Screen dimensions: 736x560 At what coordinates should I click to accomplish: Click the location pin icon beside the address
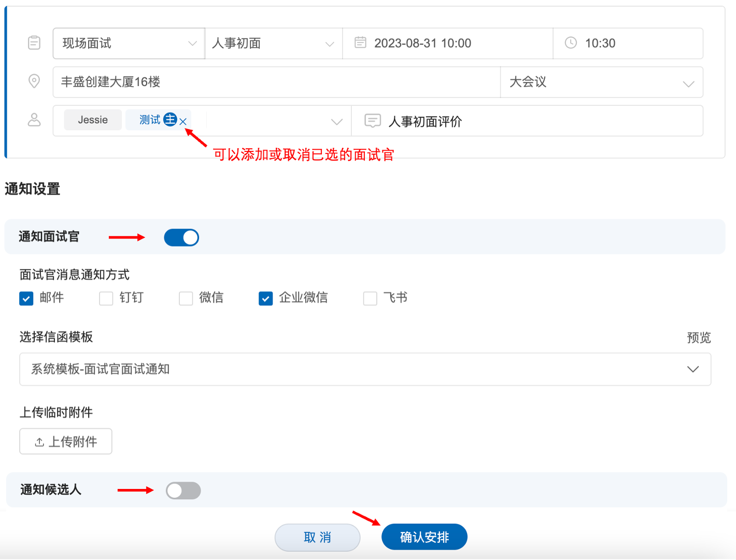pyautogui.click(x=34, y=81)
